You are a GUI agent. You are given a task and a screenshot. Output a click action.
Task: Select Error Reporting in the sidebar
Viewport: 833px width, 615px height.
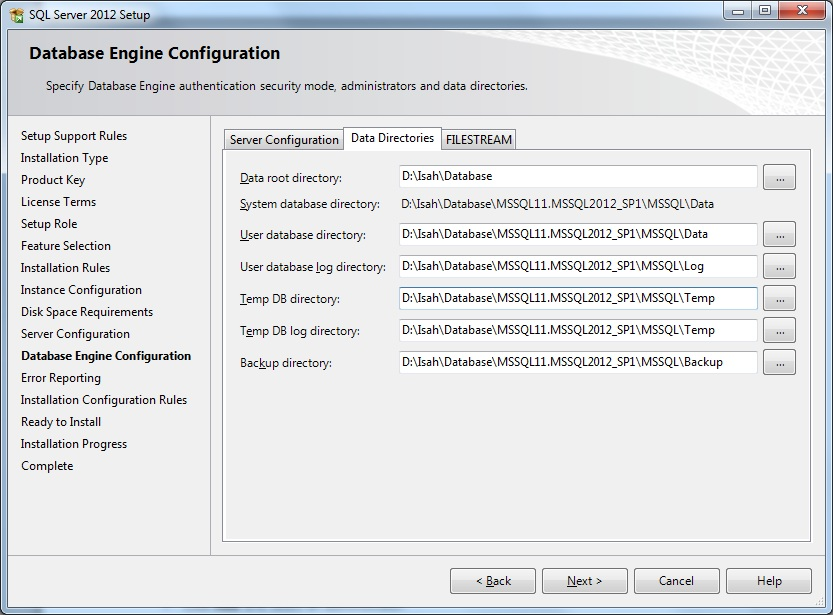tap(61, 377)
